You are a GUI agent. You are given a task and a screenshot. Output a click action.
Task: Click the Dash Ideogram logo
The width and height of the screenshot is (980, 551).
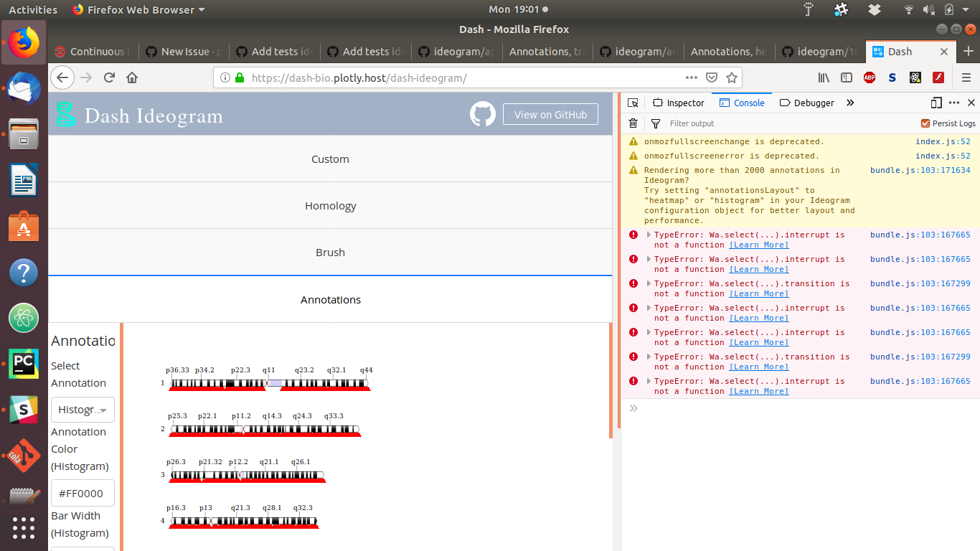67,113
